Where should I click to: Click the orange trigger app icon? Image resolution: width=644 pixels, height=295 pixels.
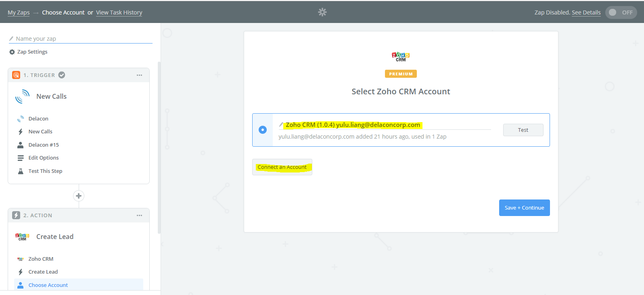(x=16, y=75)
